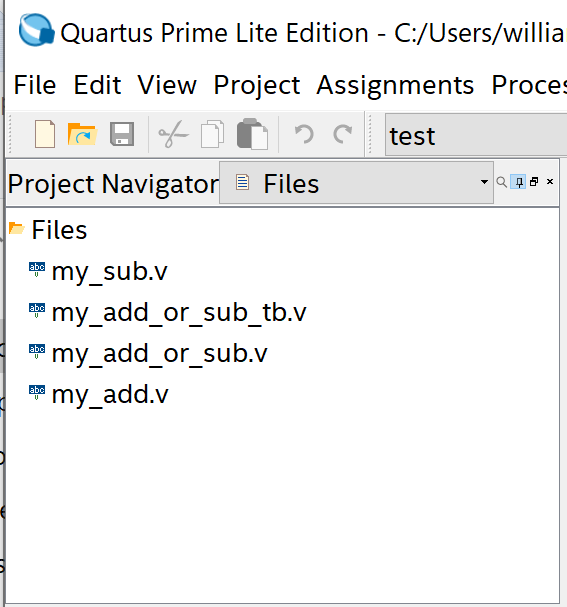Click the Undo arrow icon
This screenshot has width=567, height=607.
pyautogui.click(x=304, y=134)
